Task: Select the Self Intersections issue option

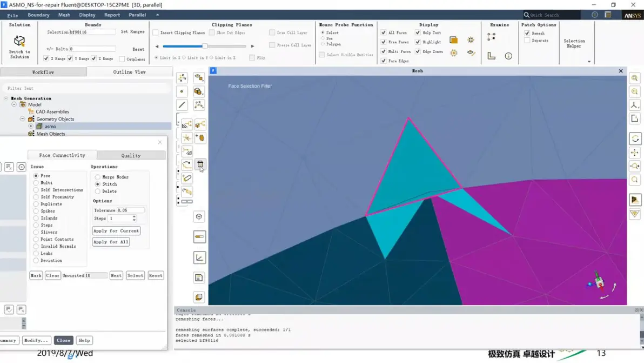Action: click(x=36, y=190)
